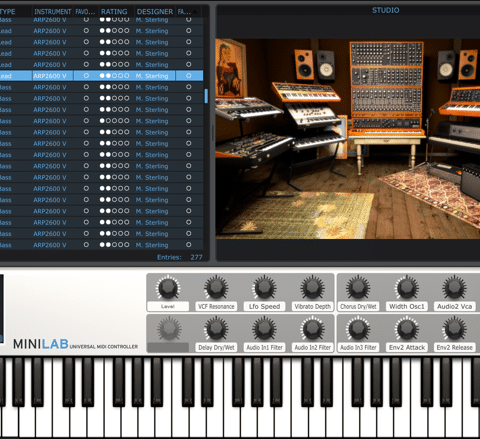Set fifth rating dot in highlighted row
Image resolution: width=480 pixels, height=439 pixels.
coord(127,76)
